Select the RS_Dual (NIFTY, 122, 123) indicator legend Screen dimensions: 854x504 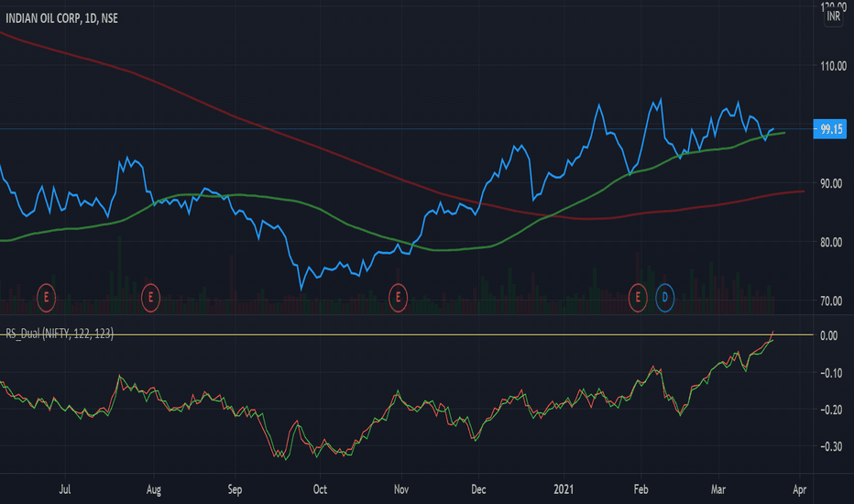coord(60,334)
